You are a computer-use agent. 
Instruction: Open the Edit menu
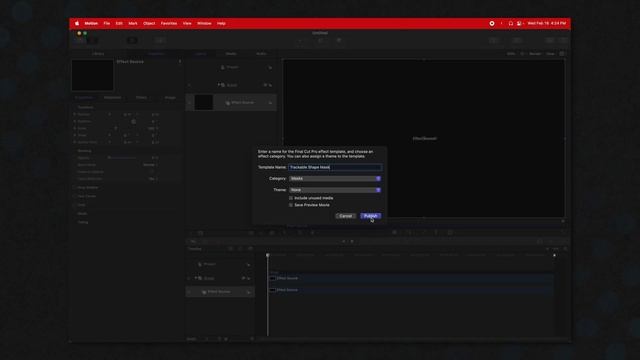pyautogui.click(x=119, y=23)
